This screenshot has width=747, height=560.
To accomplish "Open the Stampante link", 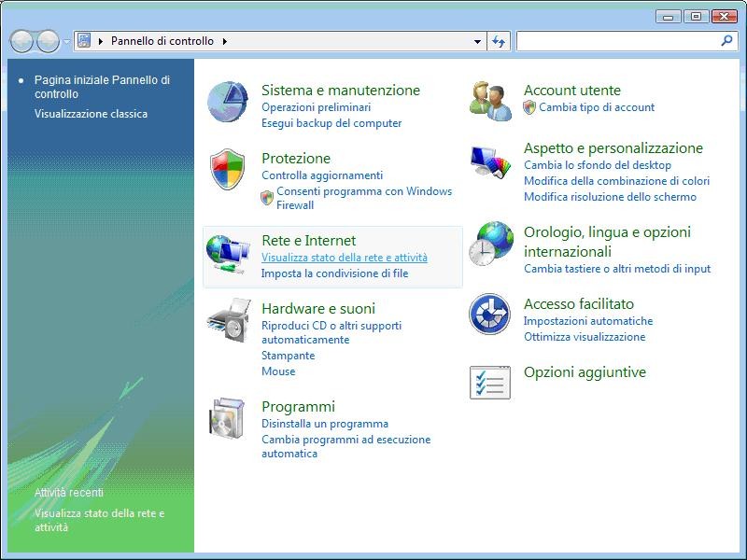I will (x=288, y=356).
